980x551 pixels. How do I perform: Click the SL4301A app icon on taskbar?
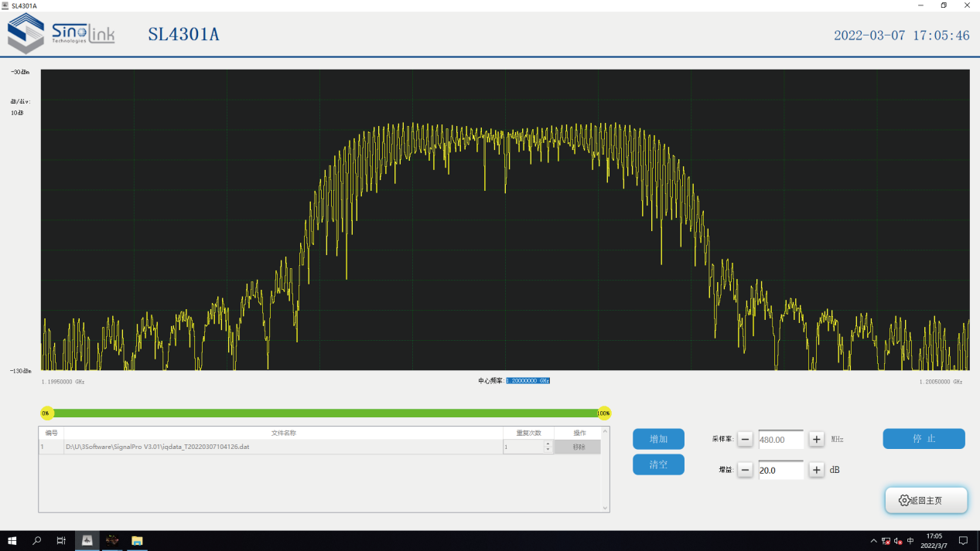pos(87,540)
